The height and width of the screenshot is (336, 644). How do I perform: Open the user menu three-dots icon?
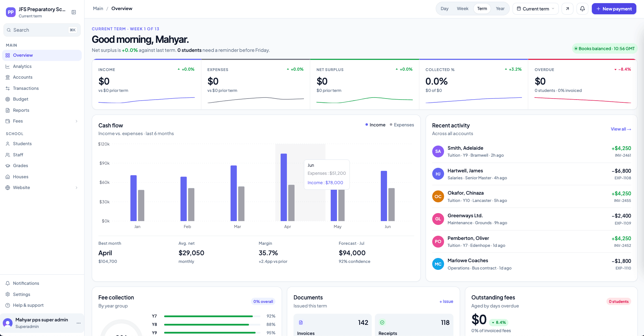tap(79, 323)
